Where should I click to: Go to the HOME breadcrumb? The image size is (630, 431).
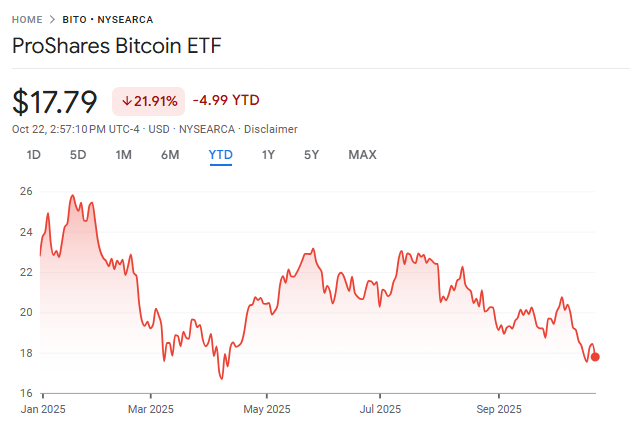click(27, 19)
